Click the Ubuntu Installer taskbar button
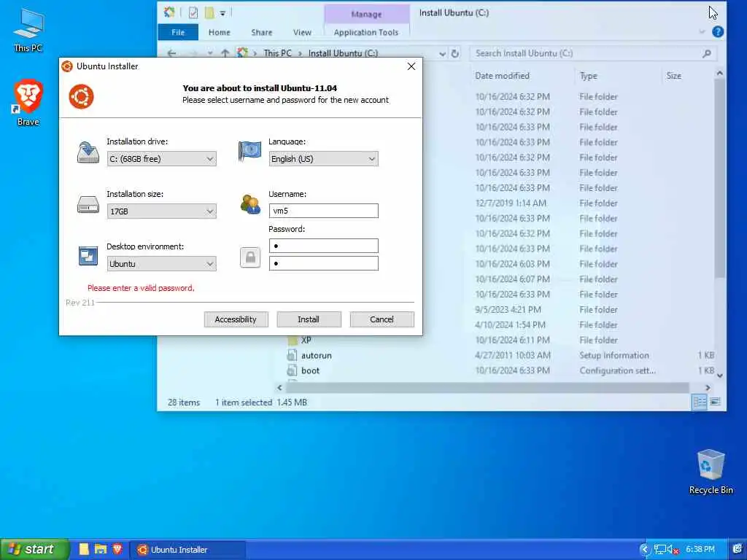Viewport: 747px width, 560px height. click(190, 550)
